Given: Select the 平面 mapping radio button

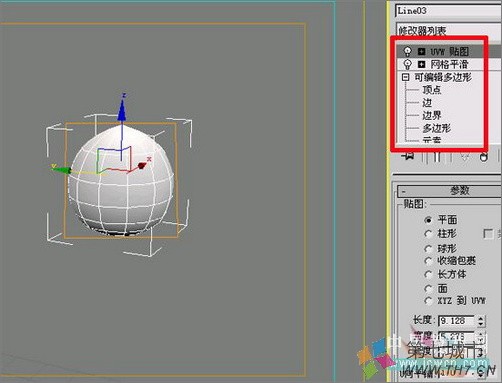Looking at the screenshot, I should (428, 220).
